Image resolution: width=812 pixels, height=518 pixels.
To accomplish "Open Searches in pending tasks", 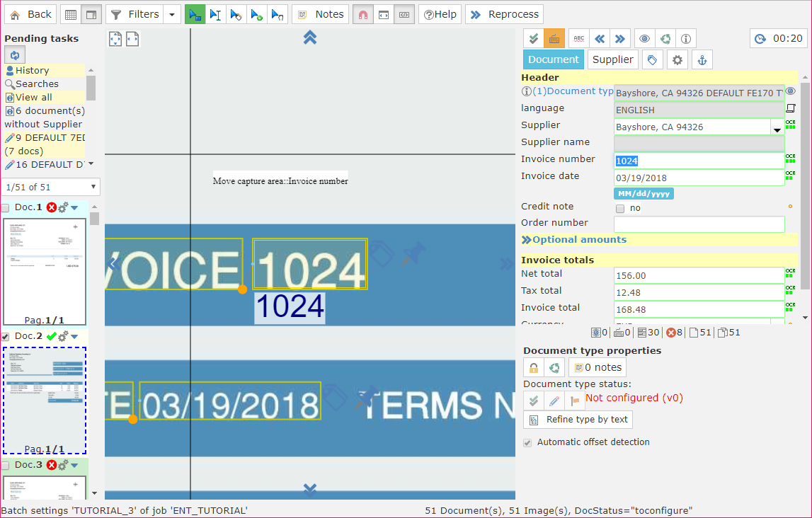I will coord(37,84).
